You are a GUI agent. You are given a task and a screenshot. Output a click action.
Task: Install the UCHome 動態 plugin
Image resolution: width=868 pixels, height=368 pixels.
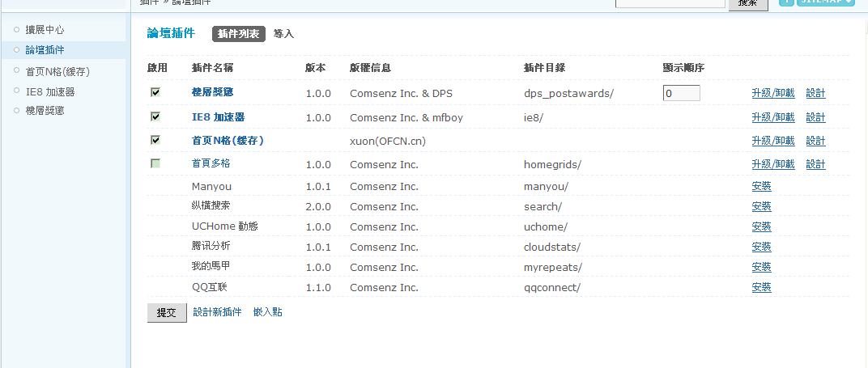pos(761,226)
